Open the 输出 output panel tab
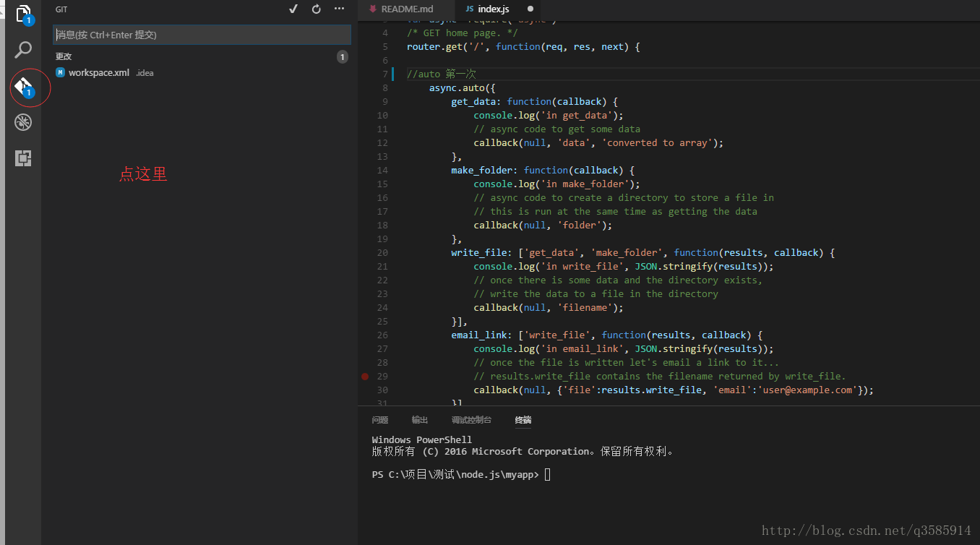Screen dimensions: 980x545 [420, 420]
